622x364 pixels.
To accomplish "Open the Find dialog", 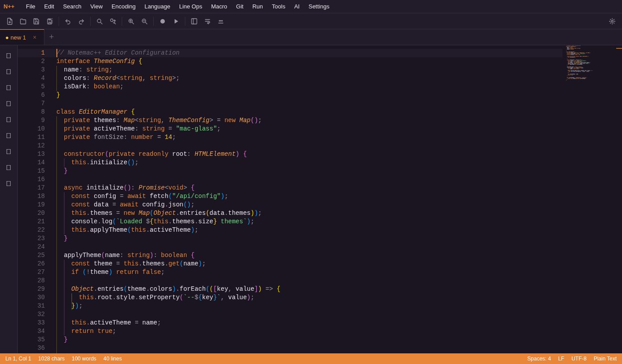I will coord(100,21).
